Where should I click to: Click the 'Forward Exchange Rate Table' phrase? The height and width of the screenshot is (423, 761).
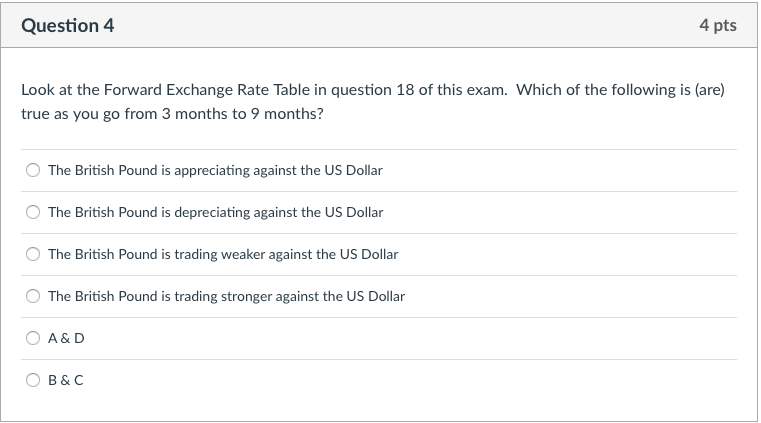coord(192,90)
